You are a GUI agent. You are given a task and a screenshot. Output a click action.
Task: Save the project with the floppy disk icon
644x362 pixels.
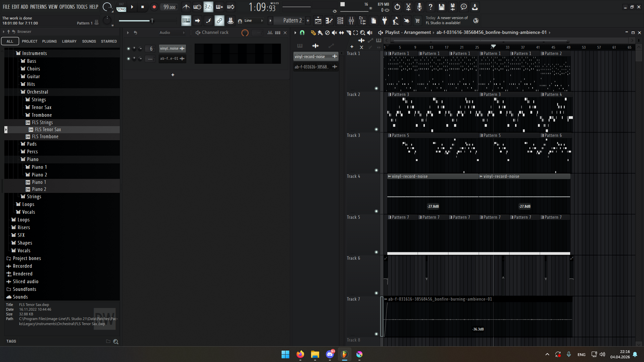[x=442, y=7]
